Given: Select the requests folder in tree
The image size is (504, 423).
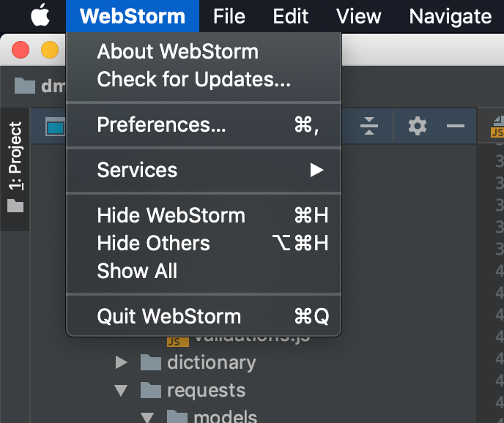Looking at the screenshot, I should pyautogui.click(x=206, y=391).
